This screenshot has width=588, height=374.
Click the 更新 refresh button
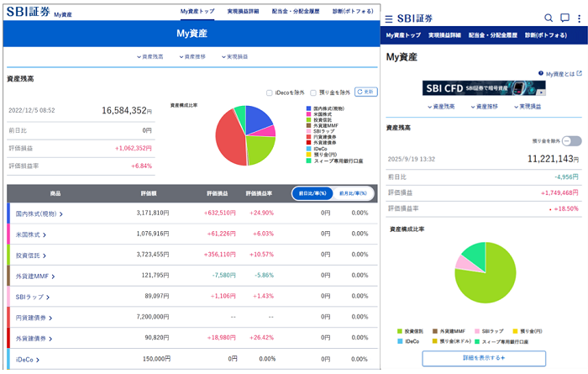click(365, 92)
